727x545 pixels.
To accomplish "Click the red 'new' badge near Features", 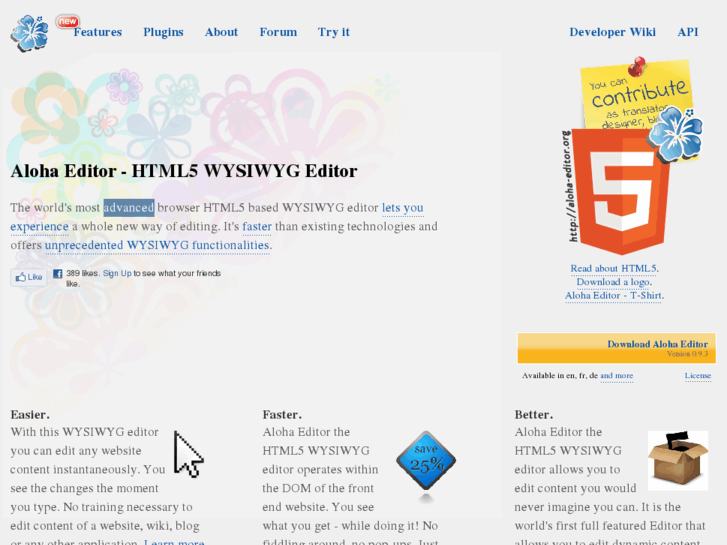I will pos(68,21).
